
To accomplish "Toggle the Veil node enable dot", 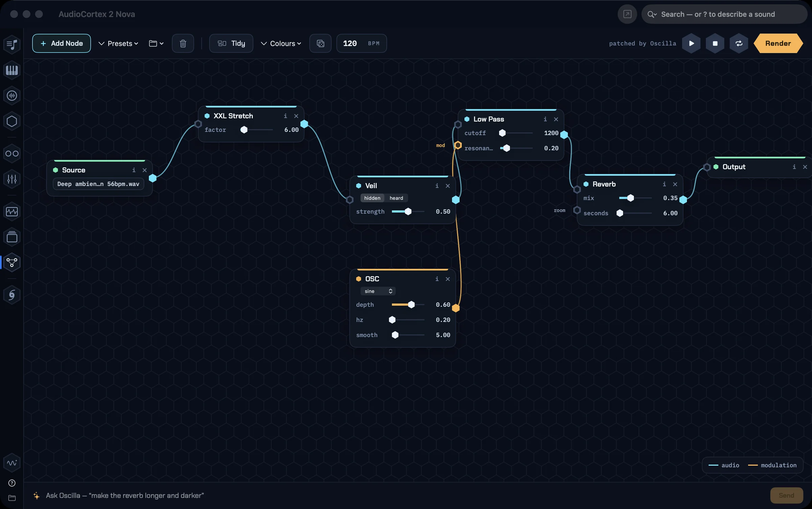I will coord(359,186).
